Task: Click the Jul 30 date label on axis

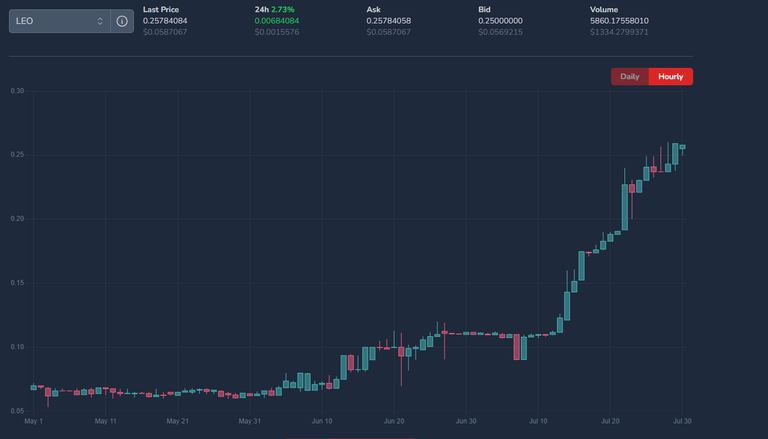Action: (682, 421)
